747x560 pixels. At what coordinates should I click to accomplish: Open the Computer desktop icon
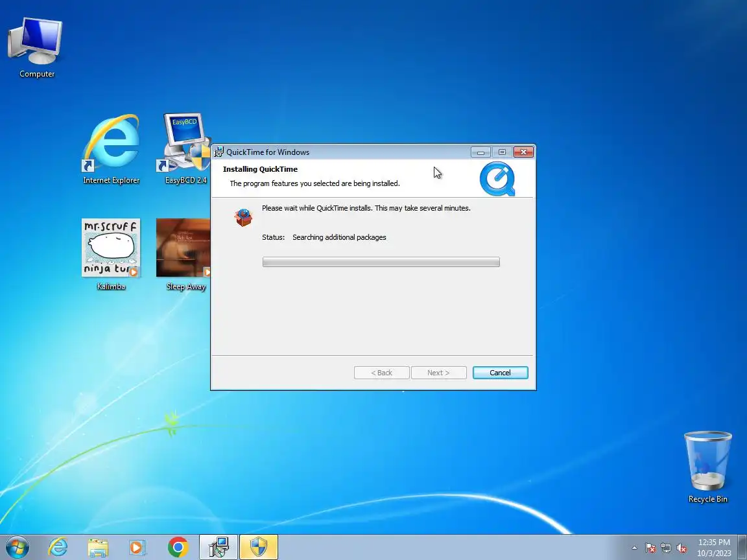[x=36, y=47]
